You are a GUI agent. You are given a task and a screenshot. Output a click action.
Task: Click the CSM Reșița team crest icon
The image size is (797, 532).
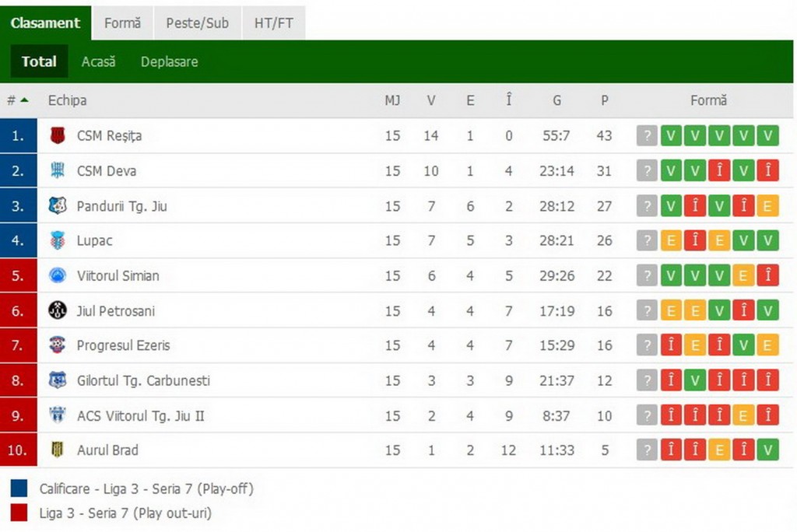pos(58,135)
